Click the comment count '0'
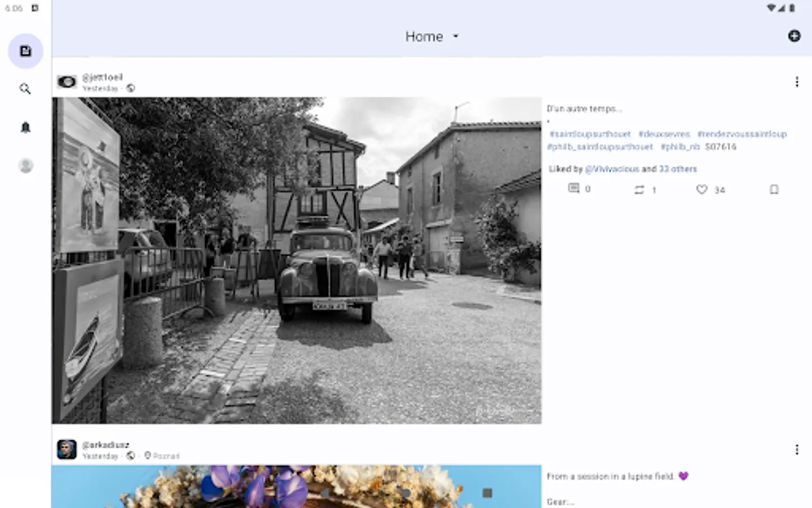The width and height of the screenshot is (812, 508). click(x=588, y=189)
